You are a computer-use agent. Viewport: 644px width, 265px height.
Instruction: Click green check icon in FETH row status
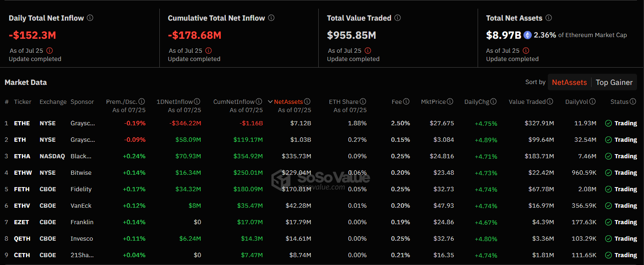tap(608, 189)
